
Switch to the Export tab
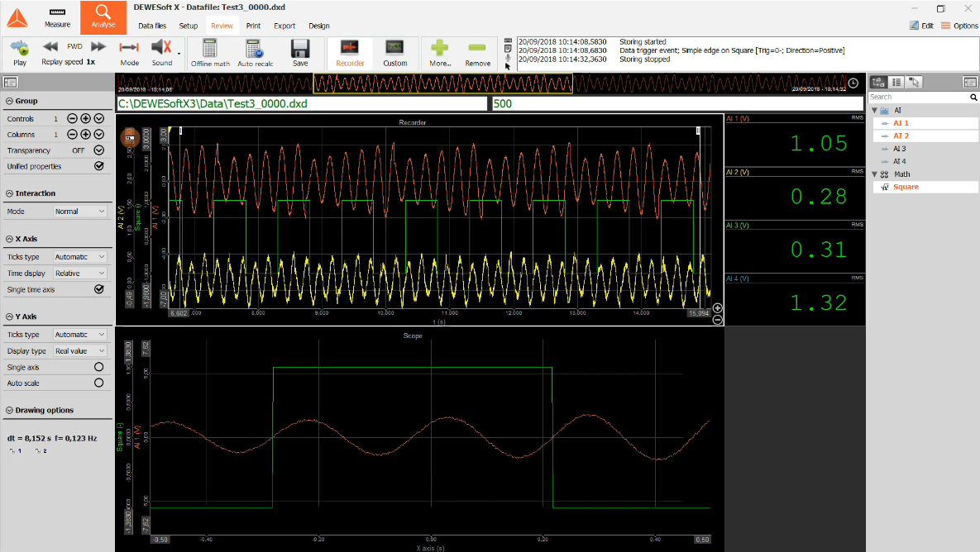click(284, 26)
